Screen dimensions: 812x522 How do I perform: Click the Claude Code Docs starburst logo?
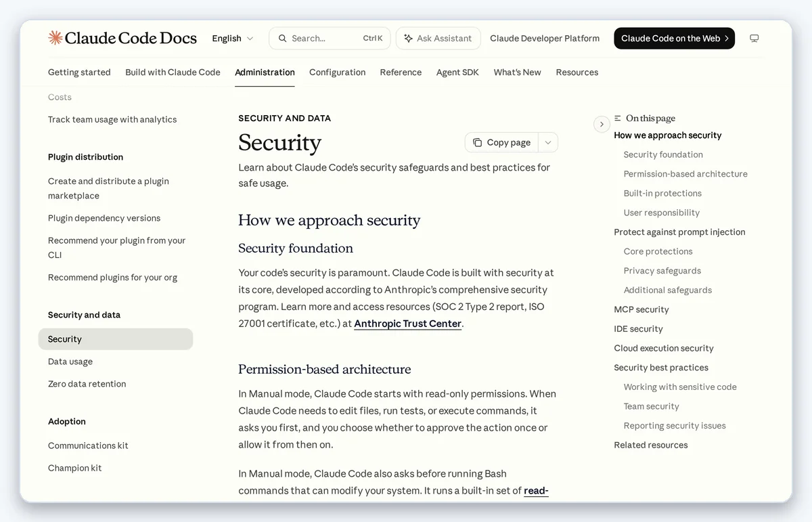[x=55, y=38]
